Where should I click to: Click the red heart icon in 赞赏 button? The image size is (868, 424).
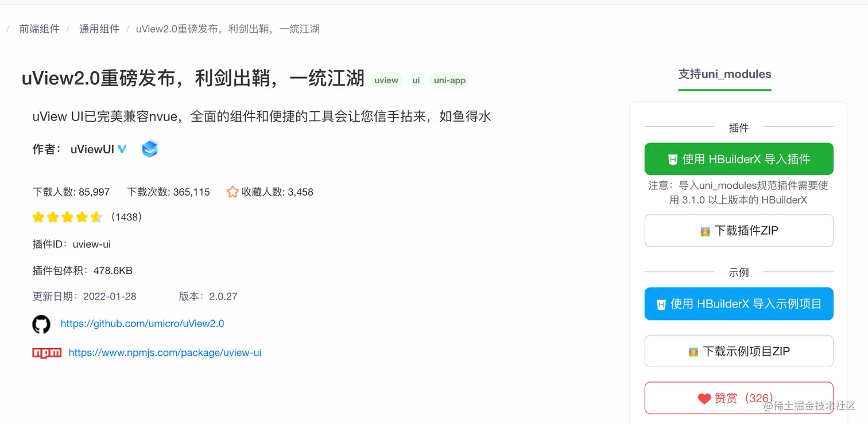(x=704, y=399)
